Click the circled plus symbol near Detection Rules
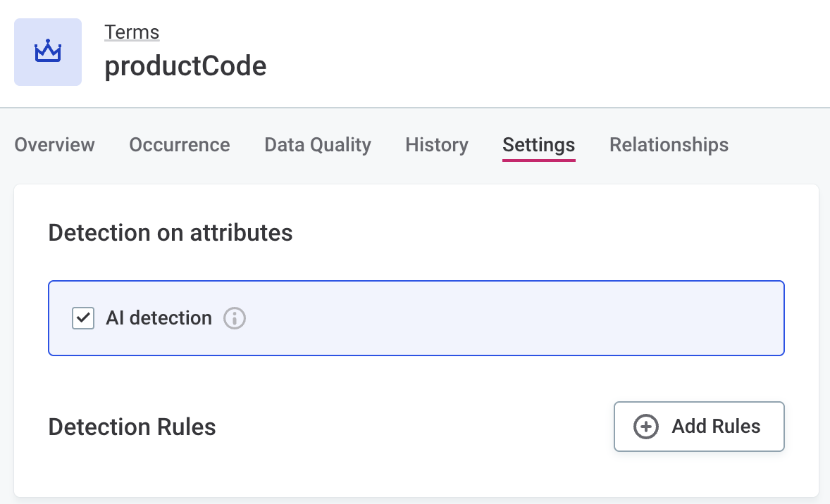This screenshot has height=504, width=830. [645, 427]
